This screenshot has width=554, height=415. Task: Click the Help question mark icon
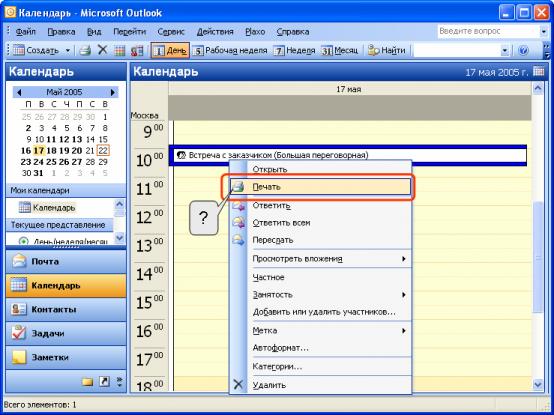523,51
